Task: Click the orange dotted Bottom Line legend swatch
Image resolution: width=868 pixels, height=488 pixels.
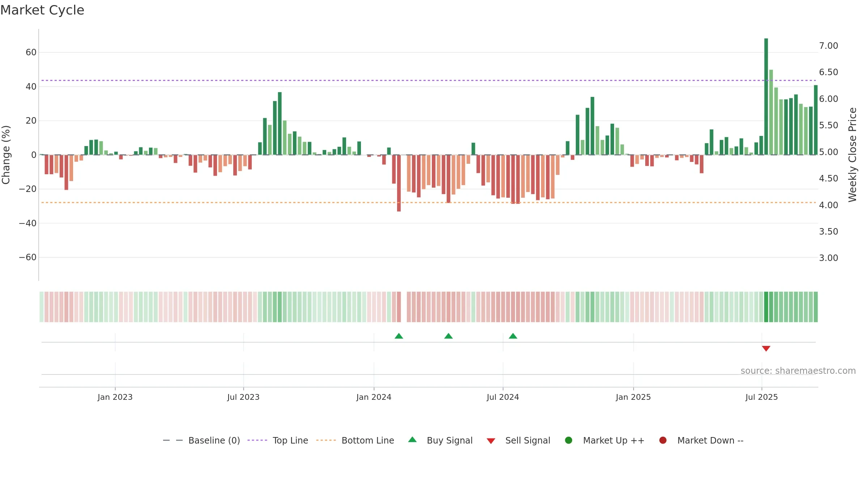Action: coord(326,440)
